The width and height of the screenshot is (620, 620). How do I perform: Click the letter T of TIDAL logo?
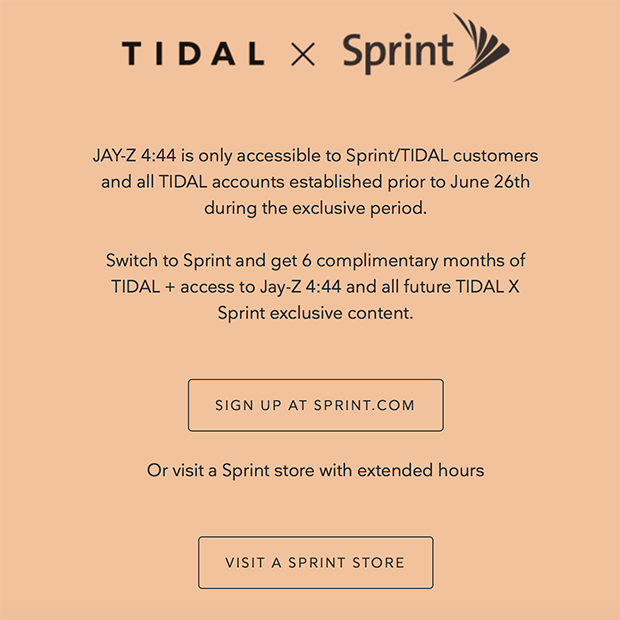(x=132, y=53)
